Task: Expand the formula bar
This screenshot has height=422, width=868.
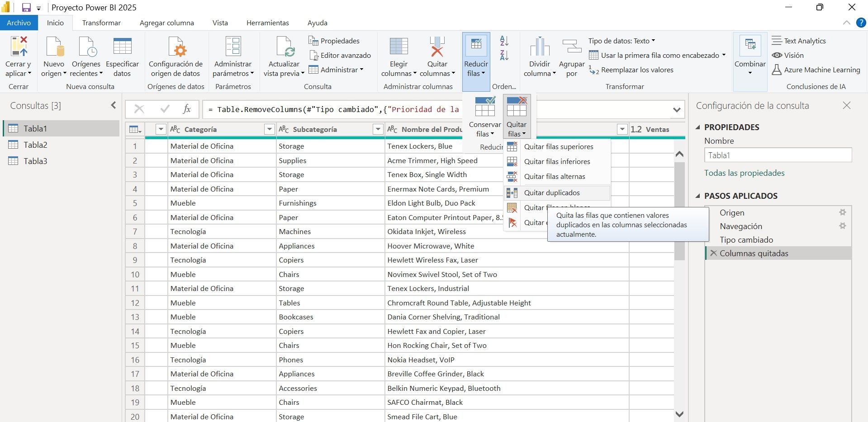Action: coord(677,109)
